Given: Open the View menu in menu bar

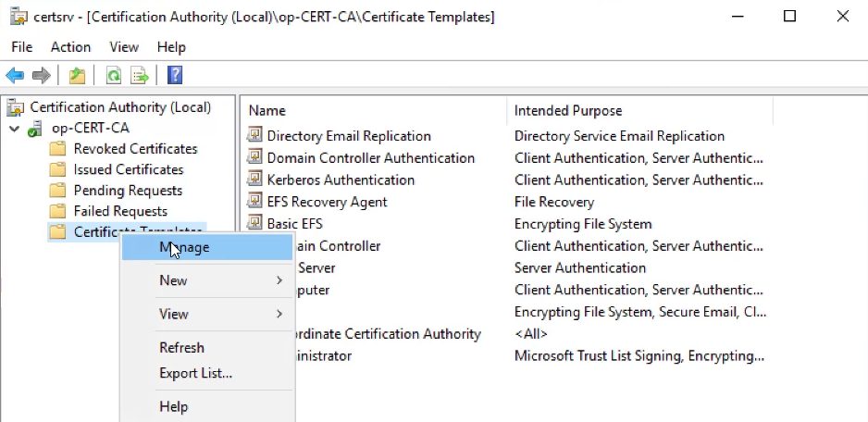Looking at the screenshot, I should (124, 47).
